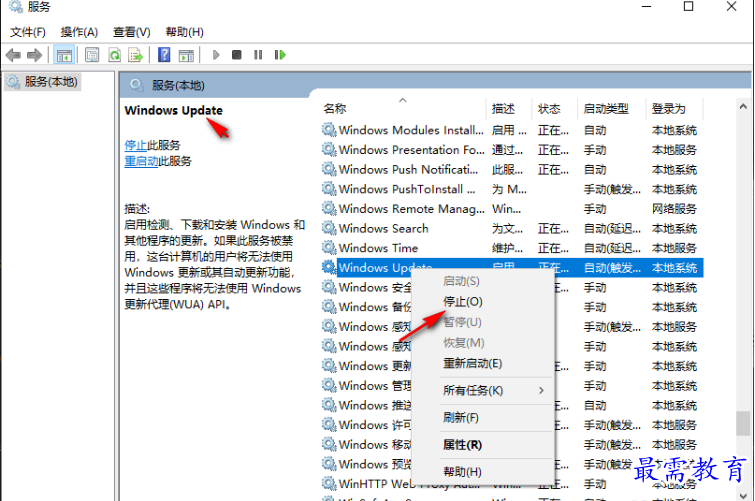Viewport: 755px width, 501px height.
Task: Choose 重新启动(E) in the context menu
Action: pos(473,363)
